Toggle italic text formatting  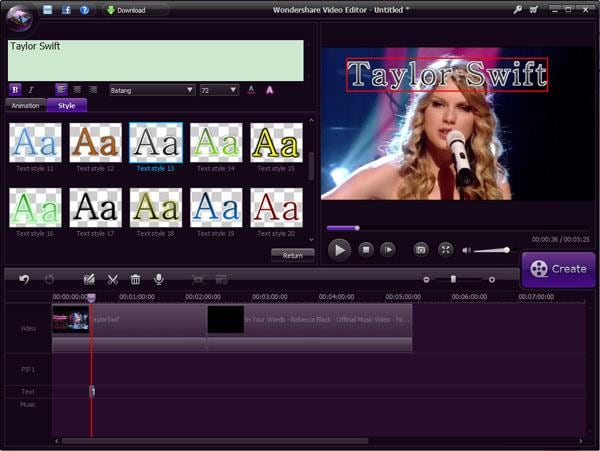point(31,90)
